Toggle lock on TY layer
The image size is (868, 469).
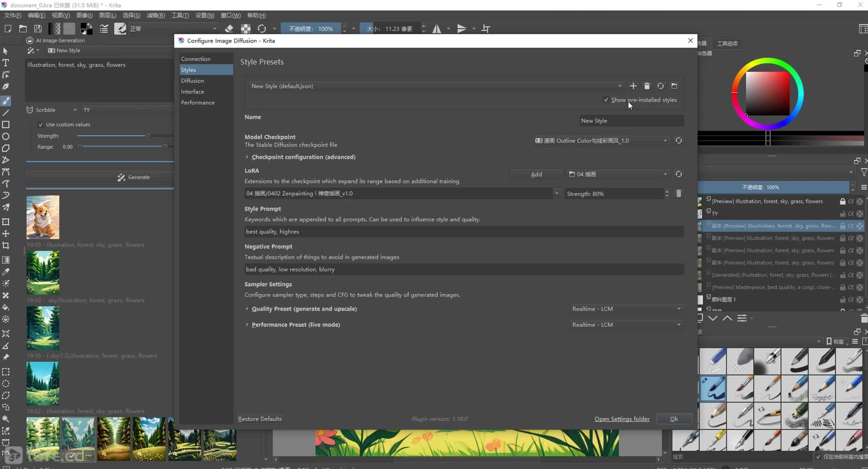[842, 214]
